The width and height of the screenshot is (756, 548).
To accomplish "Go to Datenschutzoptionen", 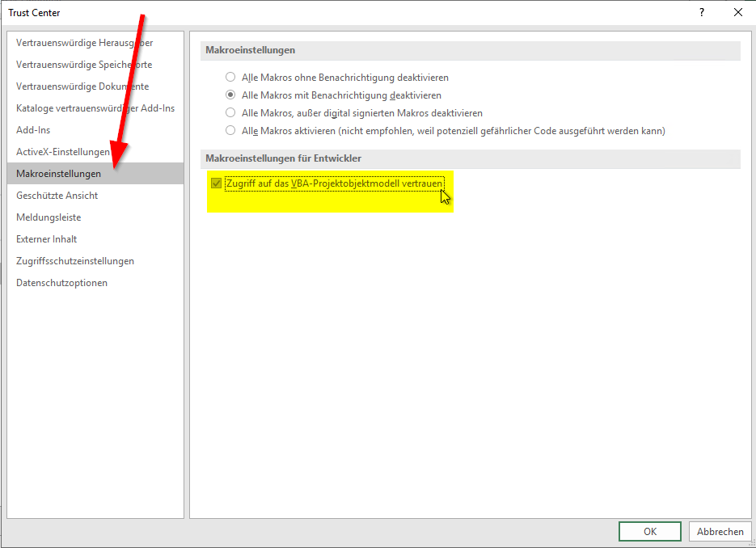I will (62, 283).
